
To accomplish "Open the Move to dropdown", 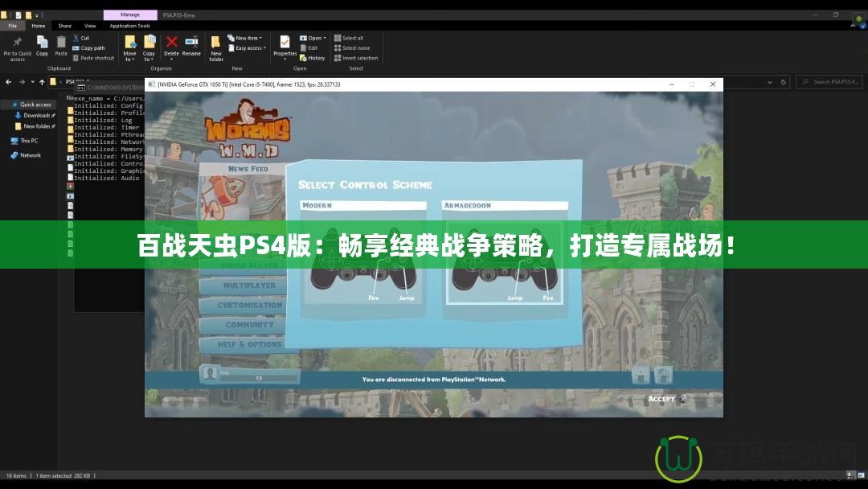I will (x=129, y=49).
